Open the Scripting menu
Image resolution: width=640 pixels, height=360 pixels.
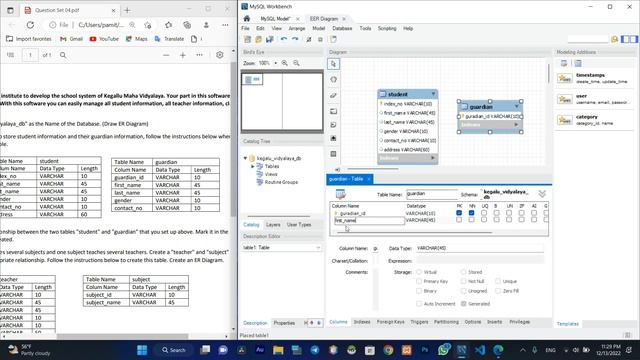point(387,29)
